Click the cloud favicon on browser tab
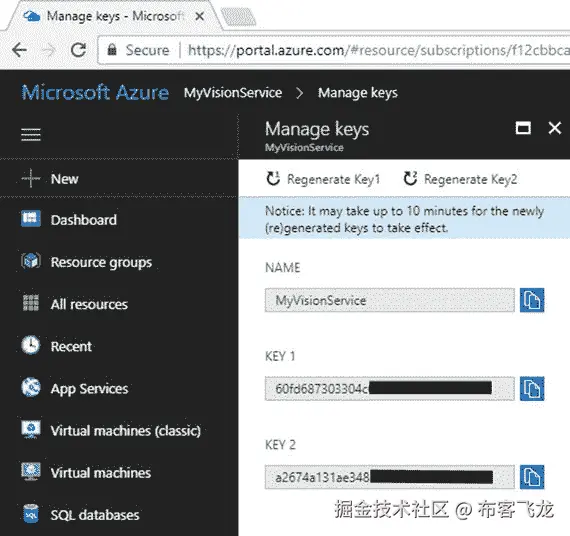The image size is (570, 536). 31,16
